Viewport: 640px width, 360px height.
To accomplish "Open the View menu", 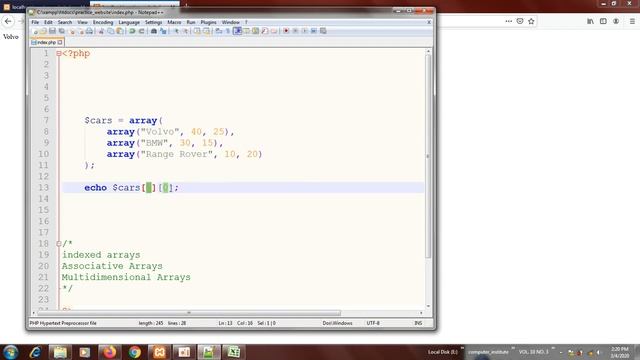I will (x=82, y=22).
